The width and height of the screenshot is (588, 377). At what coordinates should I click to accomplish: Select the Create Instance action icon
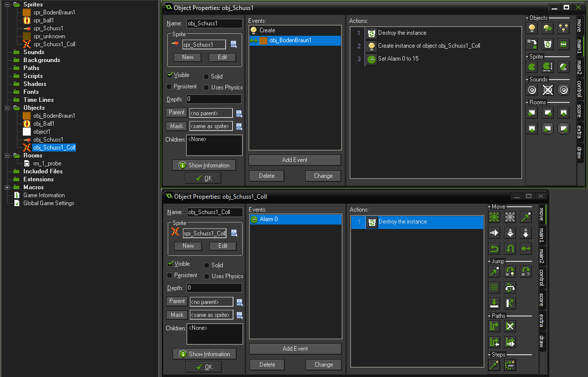(x=532, y=28)
